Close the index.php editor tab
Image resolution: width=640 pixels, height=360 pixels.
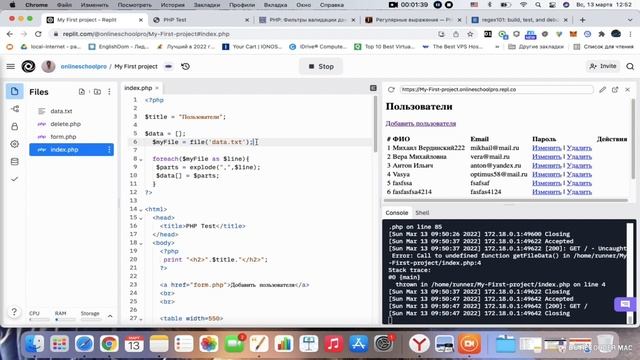coord(157,88)
